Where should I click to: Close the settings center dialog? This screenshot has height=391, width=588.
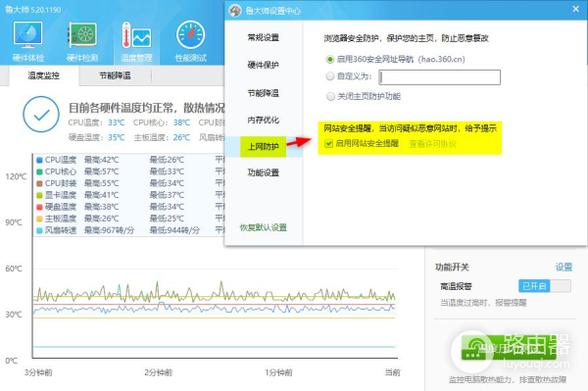[x=576, y=9]
